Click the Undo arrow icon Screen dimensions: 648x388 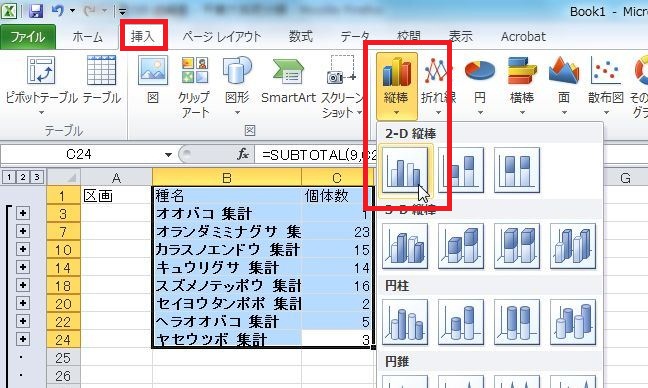[57, 10]
